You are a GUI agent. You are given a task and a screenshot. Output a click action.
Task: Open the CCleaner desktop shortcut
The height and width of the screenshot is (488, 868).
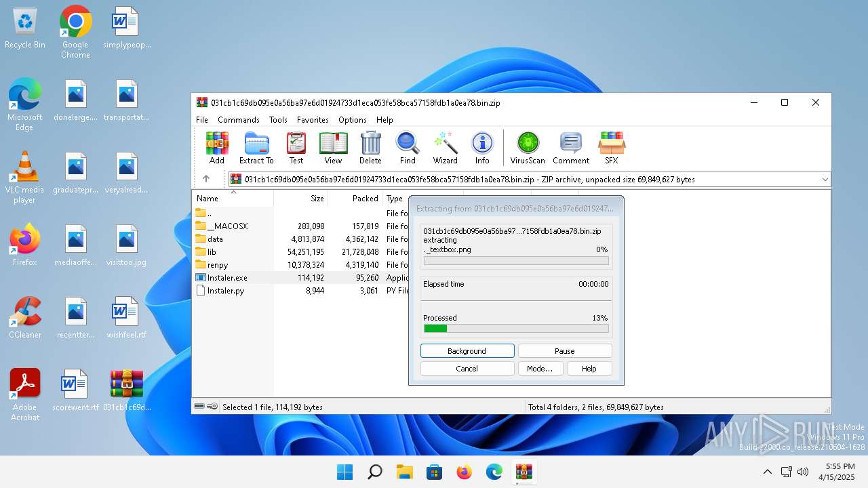25,318
